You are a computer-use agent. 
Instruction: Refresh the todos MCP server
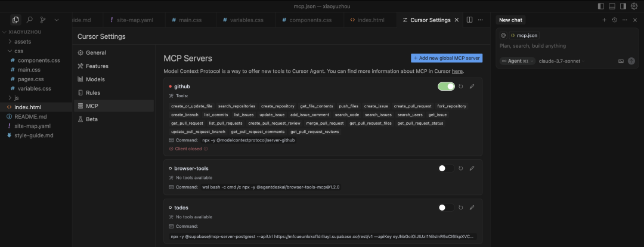[461, 208]
